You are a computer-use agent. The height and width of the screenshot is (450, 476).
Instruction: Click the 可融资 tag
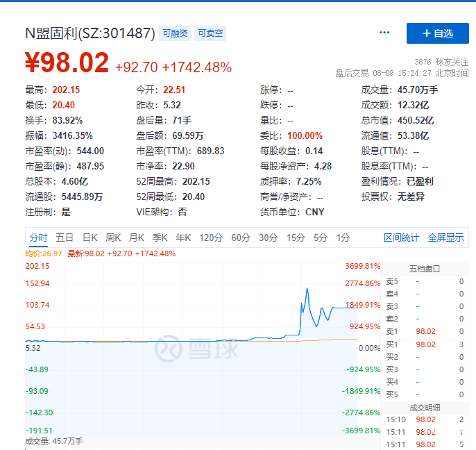(x=174, y=33)
